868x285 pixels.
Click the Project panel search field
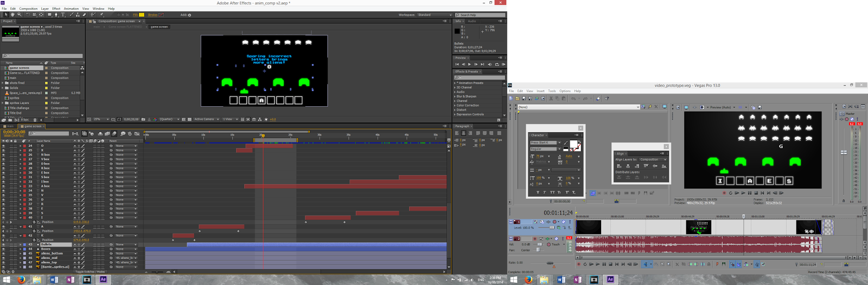(x=42, y=56)
